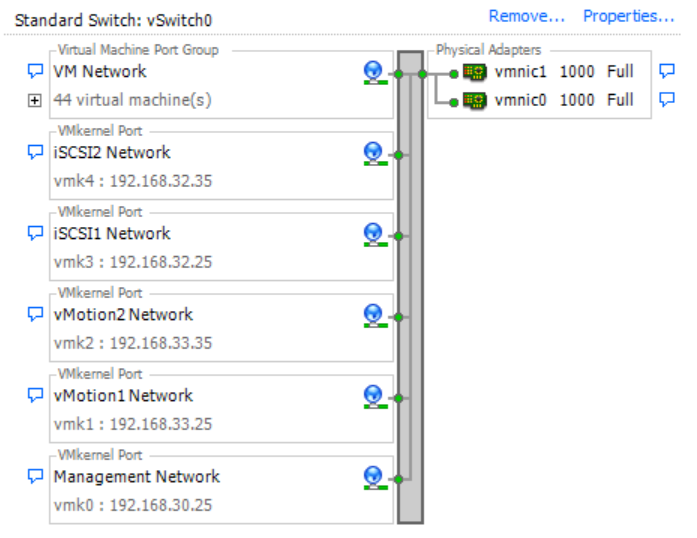
Task: Open vSwitch0 Properties link
Action: 629,16
